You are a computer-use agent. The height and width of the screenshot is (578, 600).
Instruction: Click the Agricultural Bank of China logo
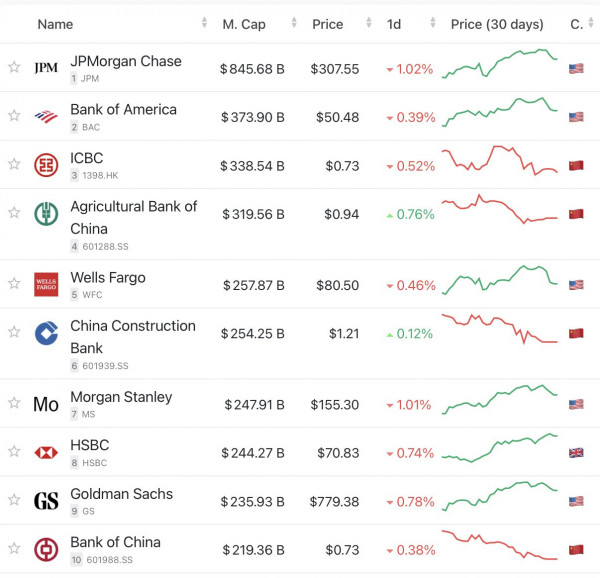[x=46, y=214]
